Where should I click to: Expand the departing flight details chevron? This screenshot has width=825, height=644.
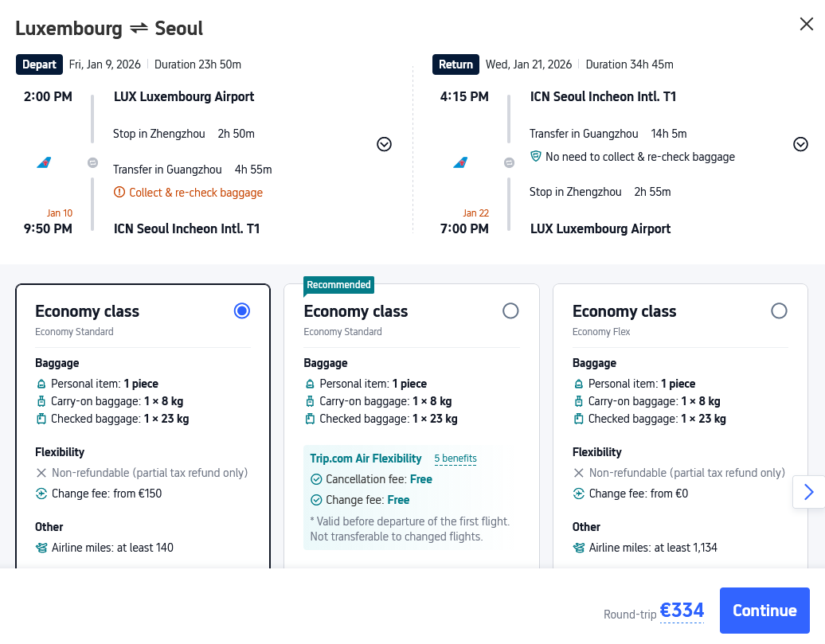tap(384, 144)
